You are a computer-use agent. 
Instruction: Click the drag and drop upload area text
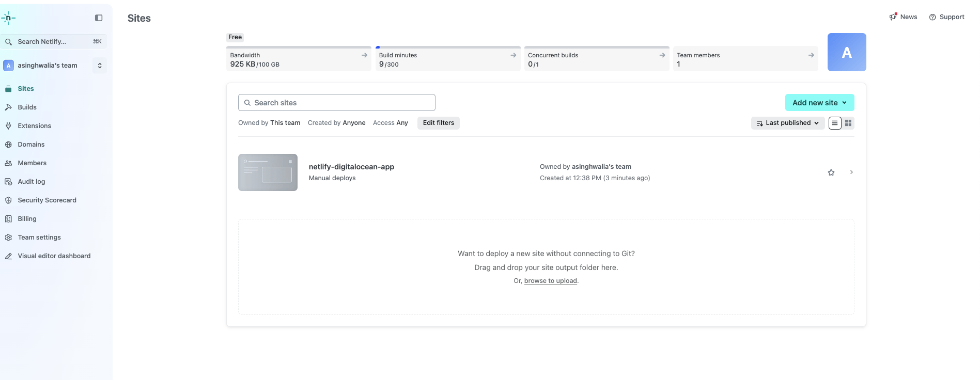point(546,267)
